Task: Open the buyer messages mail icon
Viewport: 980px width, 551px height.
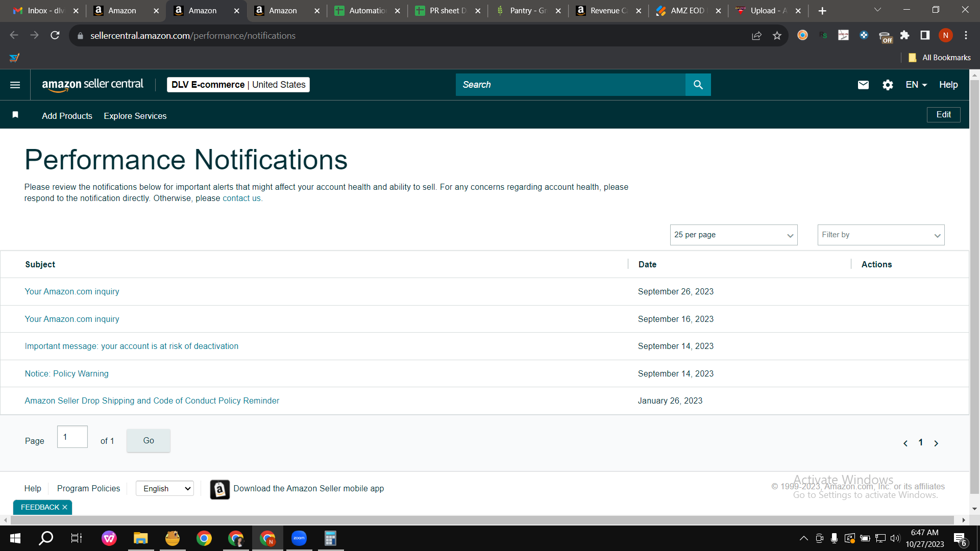Action: click(x=863, y=85)
